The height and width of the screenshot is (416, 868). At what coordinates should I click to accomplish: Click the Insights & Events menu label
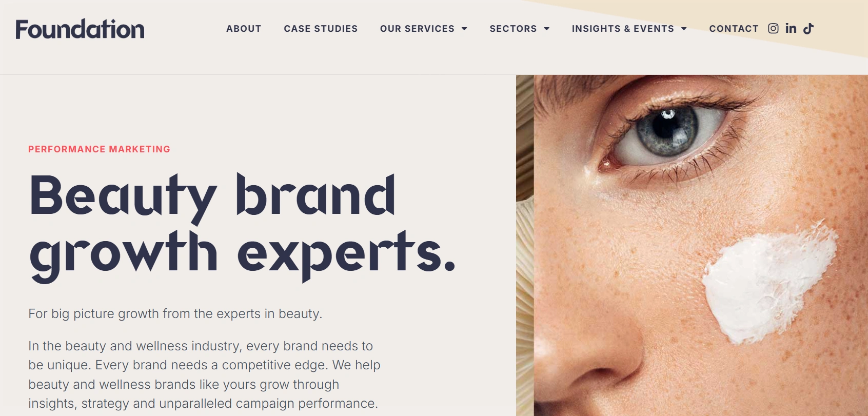(x=623, y=29)
